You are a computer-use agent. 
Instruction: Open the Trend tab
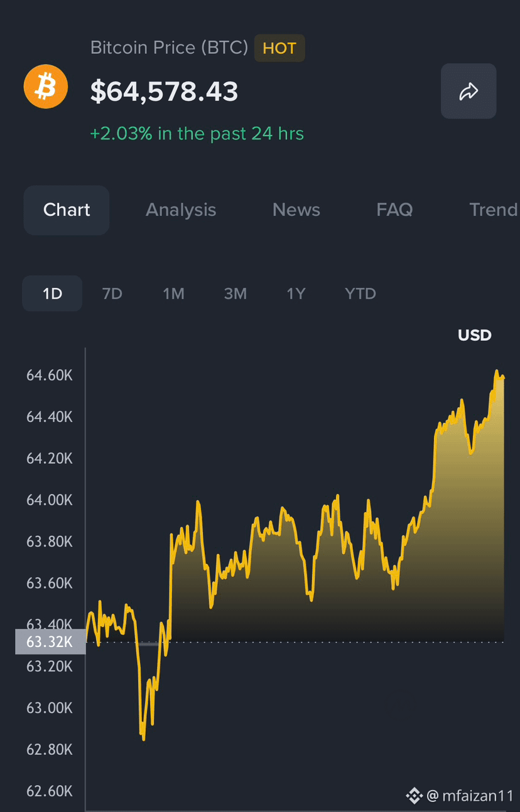tap(494, 210)
